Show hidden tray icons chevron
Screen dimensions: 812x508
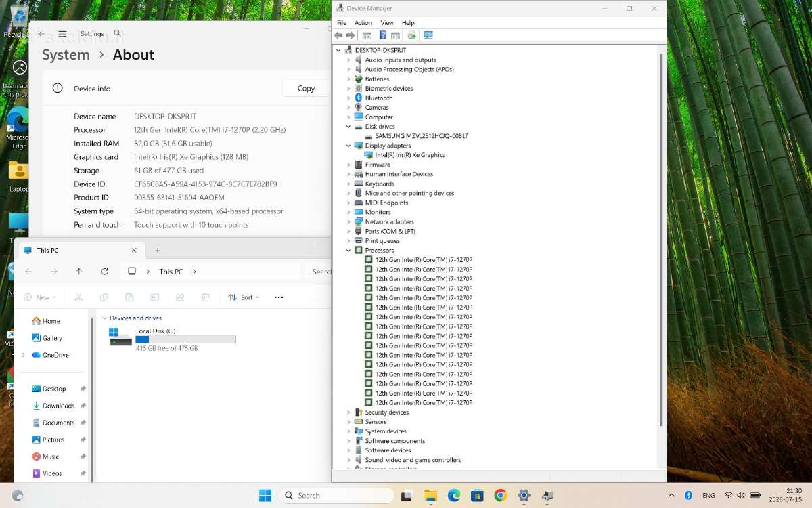pos(671,495)
